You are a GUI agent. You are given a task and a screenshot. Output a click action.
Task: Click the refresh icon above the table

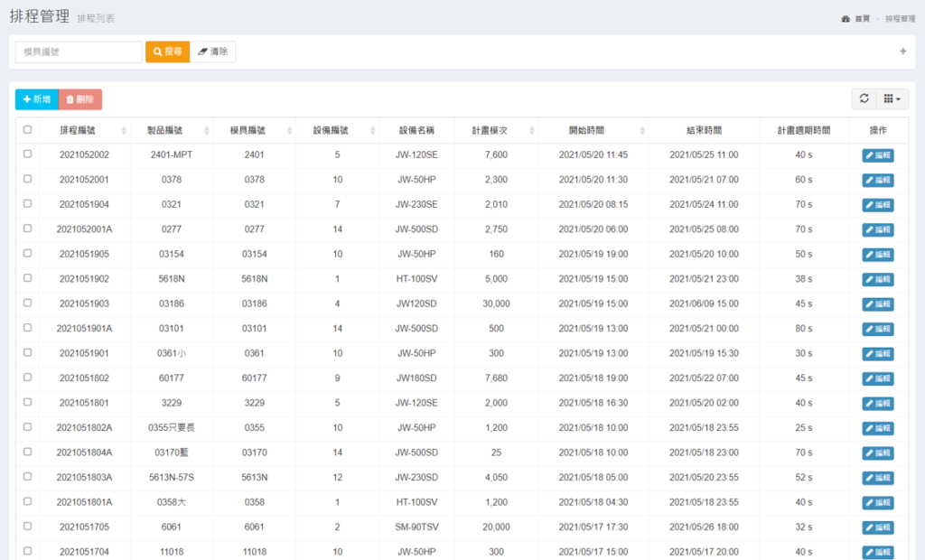click(x=864, y=98)
